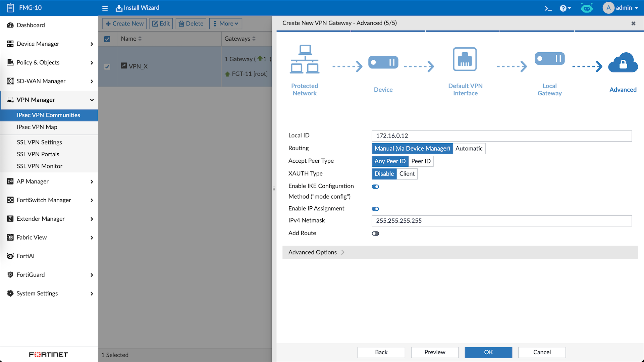644x362 pixels.
Task: Select Automatic routing option
Action: click(x=469, y=148)
